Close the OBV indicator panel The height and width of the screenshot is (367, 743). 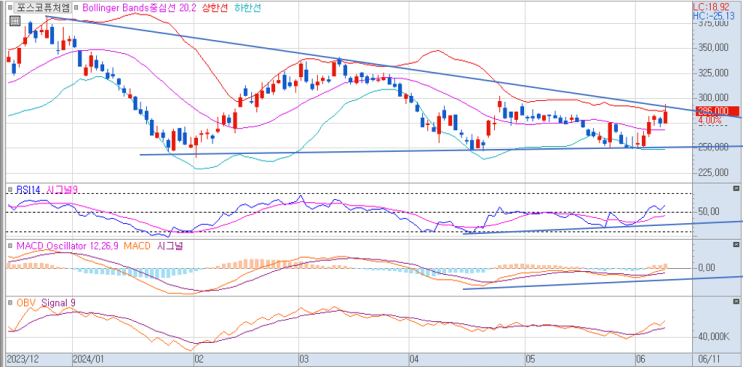point(735,302)
